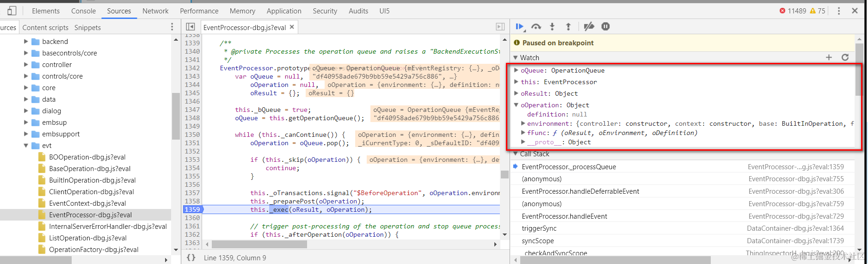Collapse the Call Stack section

tap(516, 154)
